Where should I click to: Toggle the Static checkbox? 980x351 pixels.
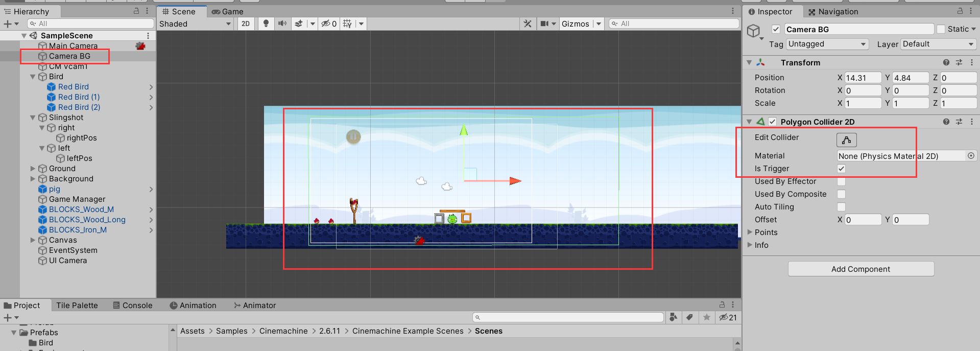pos(941,29)
